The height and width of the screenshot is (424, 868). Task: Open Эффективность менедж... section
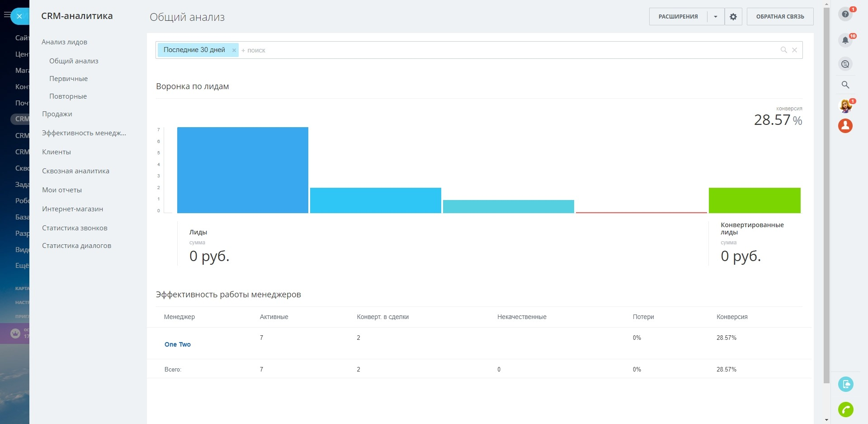pos(84,133)
